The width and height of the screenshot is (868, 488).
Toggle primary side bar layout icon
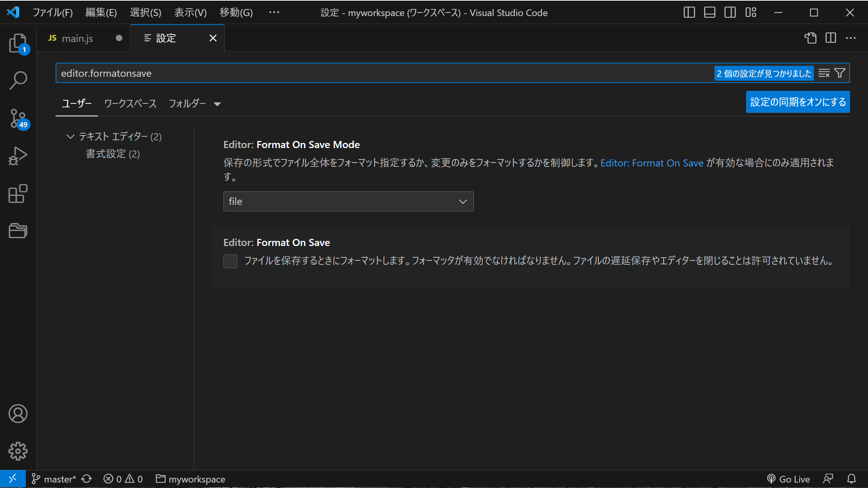689,13
